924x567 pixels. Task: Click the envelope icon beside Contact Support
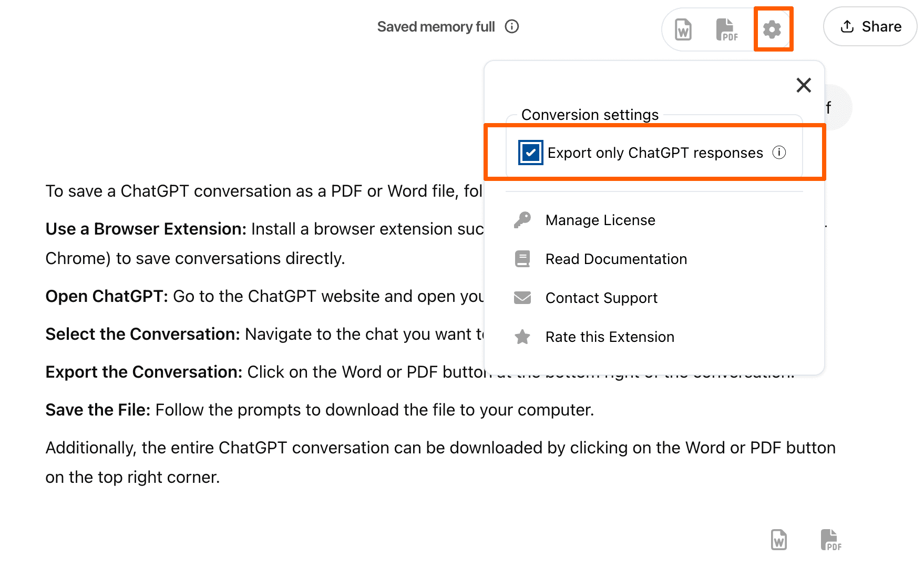(522, 298)
